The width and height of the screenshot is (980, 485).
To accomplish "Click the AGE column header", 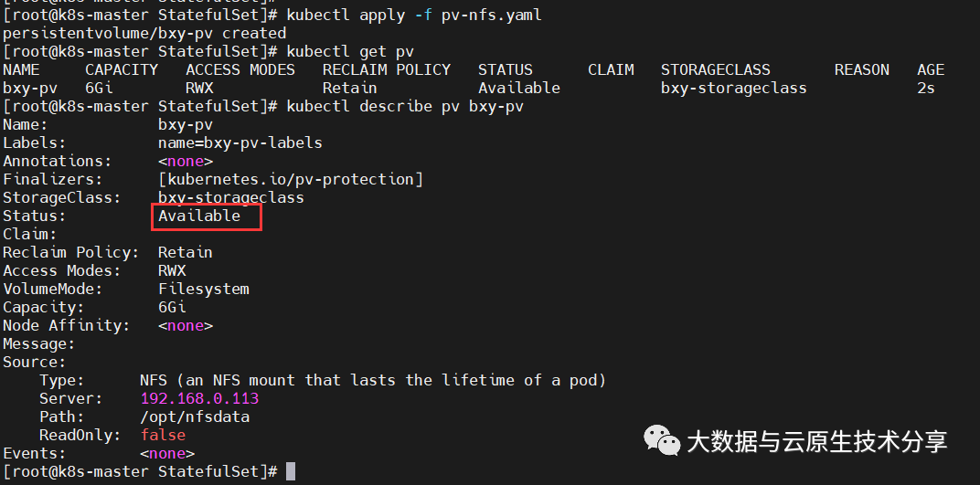I will 931,70.
